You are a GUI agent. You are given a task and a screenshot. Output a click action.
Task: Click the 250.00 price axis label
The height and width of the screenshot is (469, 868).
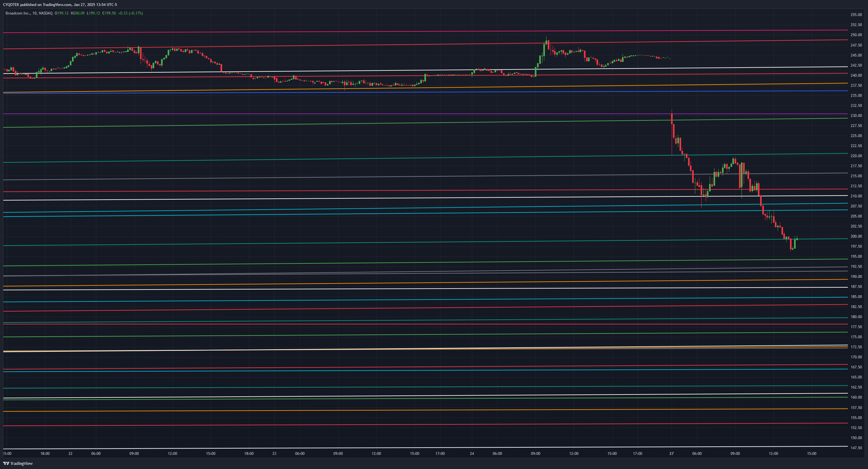856,35
